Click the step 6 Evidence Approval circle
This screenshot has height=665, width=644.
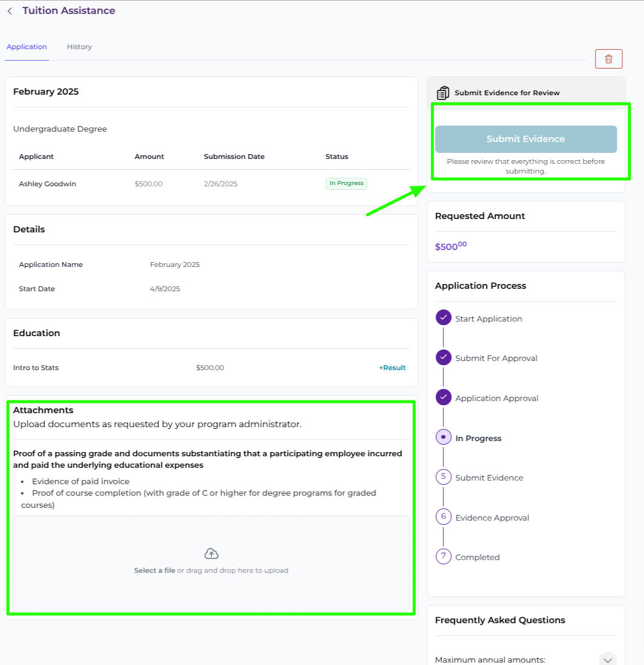[443, 517]
